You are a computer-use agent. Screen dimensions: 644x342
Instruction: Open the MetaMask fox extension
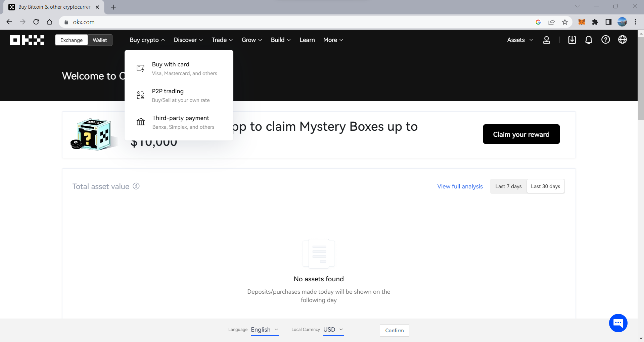[x=582, y=22]
